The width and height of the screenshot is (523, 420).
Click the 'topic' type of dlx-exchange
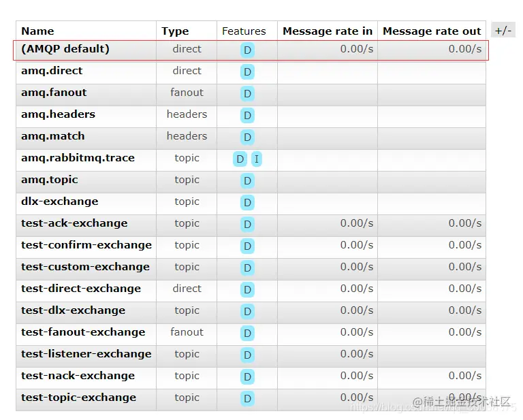[187, 201]
